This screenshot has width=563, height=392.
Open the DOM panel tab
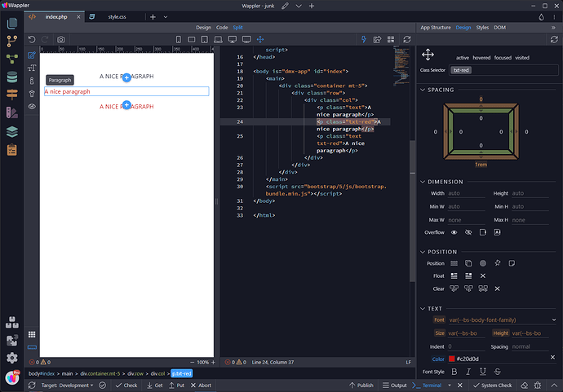pyautogui.click(x=500, y=28)
